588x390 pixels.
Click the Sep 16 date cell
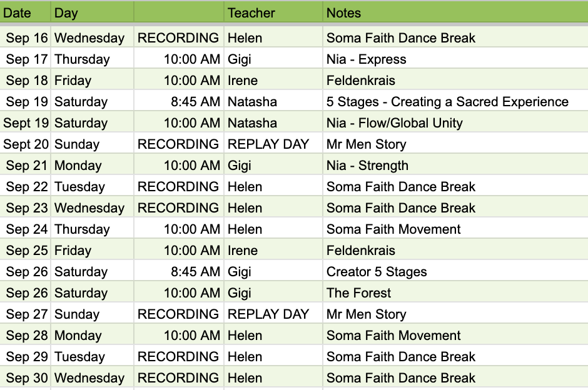[25, 37]
